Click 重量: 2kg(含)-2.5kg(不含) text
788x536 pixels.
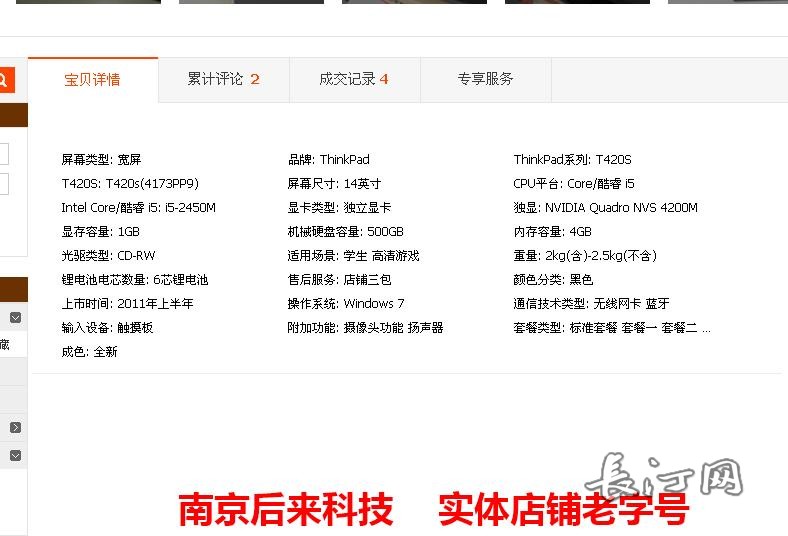click(x=585, y=256)
